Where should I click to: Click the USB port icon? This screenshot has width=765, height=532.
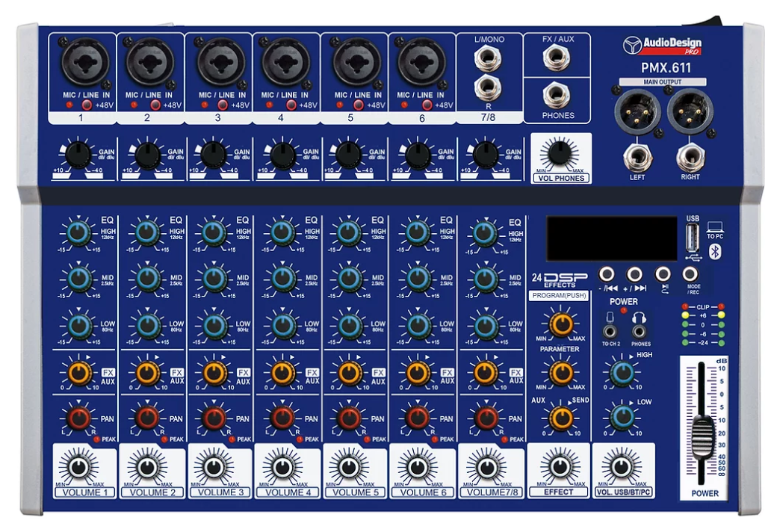coord(692,235)
